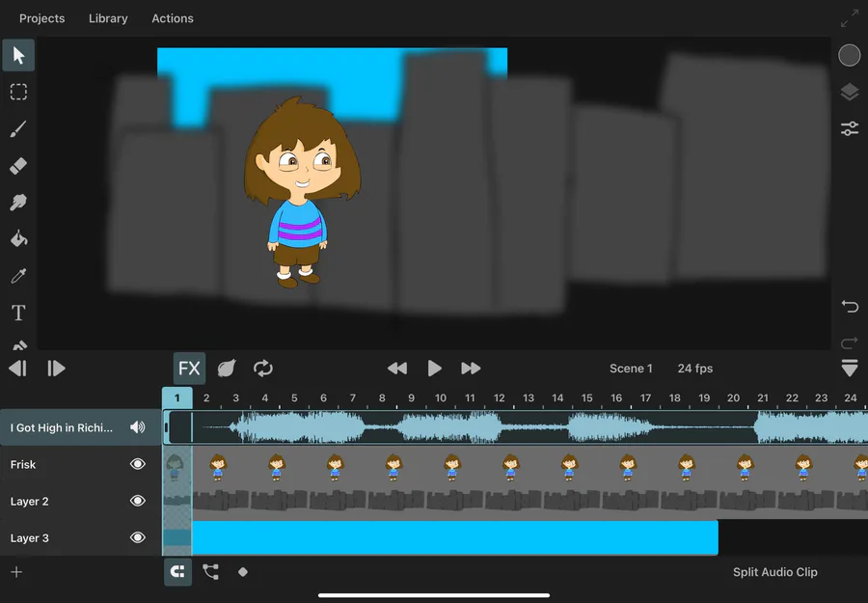Jump to frame 20 in timeline

pos(734,397)
